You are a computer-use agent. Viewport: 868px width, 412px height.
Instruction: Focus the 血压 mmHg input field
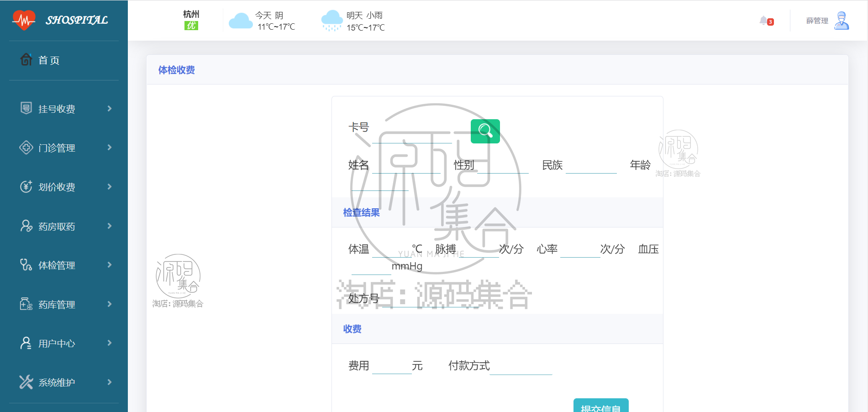372,266
